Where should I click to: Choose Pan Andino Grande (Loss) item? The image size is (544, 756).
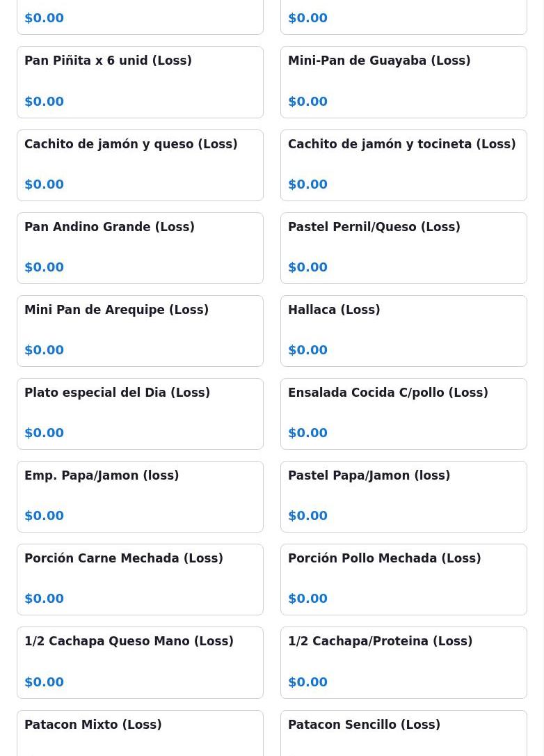tap(140, 249)
